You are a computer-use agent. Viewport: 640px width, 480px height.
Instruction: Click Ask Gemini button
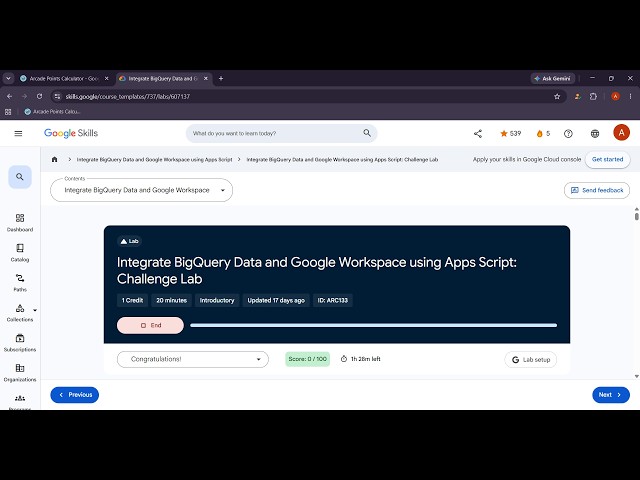(x=553, y=78)
